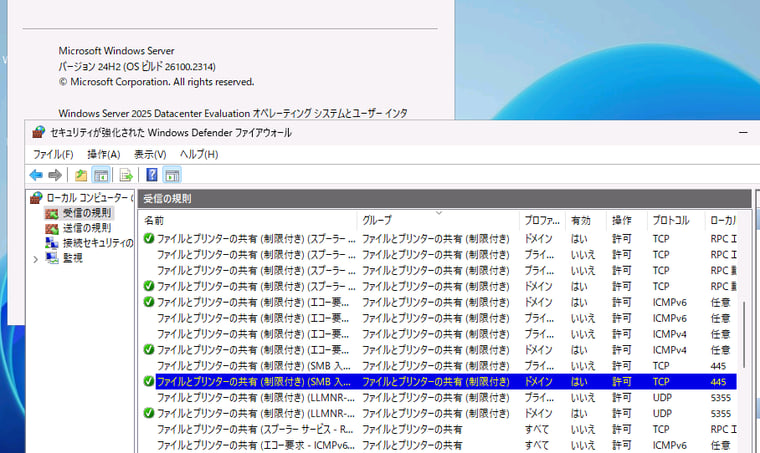Image resolution: width=760 pixels, height=453 pixels.
Task: Sort by the 有効 column header
Action: pyautogui.click(x=586, y=220)
